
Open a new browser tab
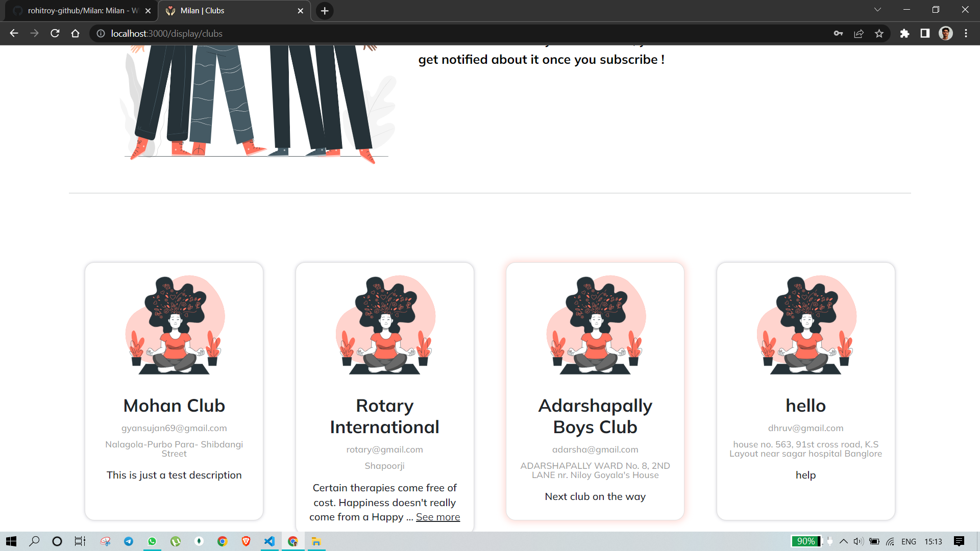325,11
